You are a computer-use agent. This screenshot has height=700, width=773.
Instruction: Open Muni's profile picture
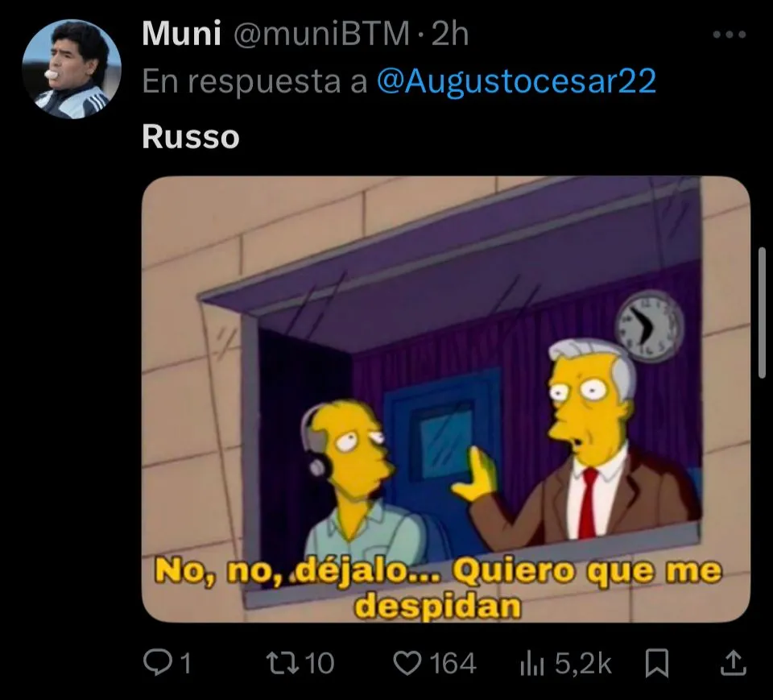pos(72,69)
